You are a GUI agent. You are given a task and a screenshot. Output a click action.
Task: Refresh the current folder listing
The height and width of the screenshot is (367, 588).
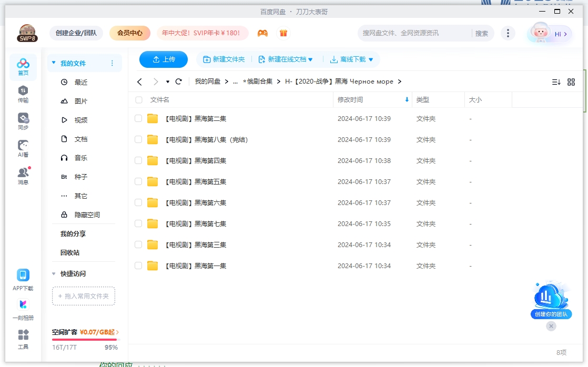coord(178,81)
